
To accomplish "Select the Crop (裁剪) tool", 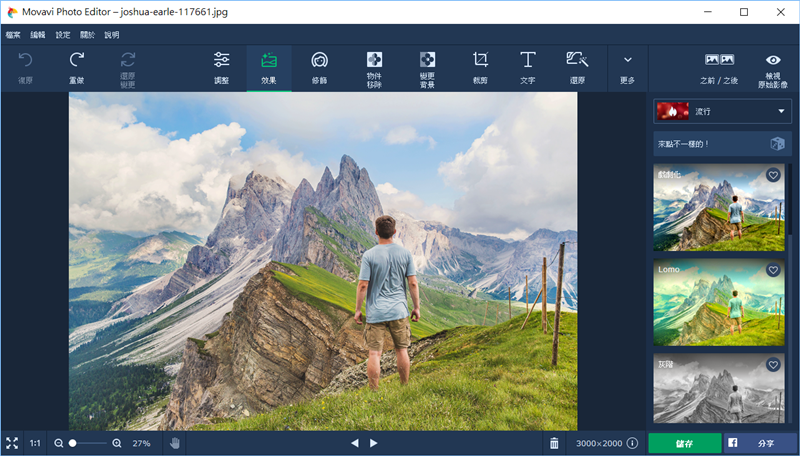I will pyautogui.click(x=480, y=68).
